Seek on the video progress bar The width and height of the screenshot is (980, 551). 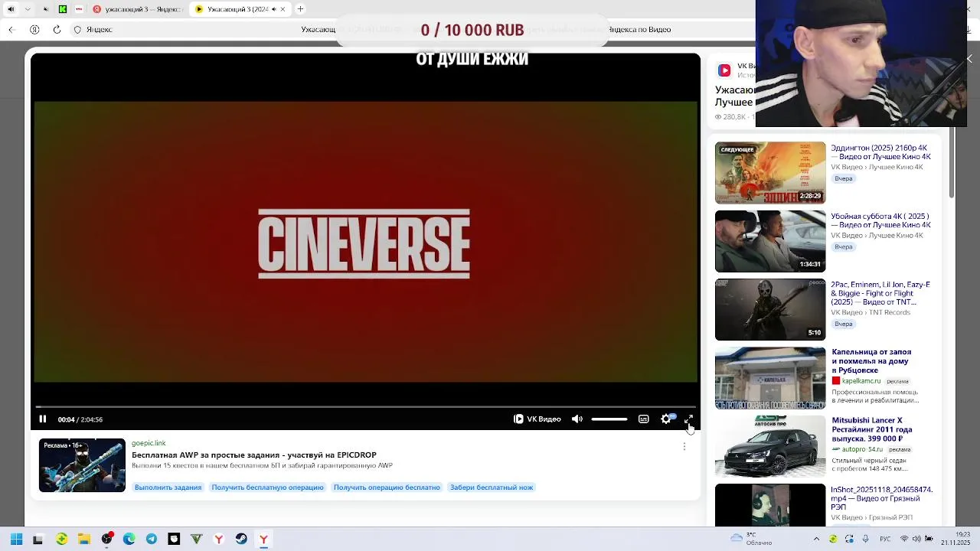[365, 407]
